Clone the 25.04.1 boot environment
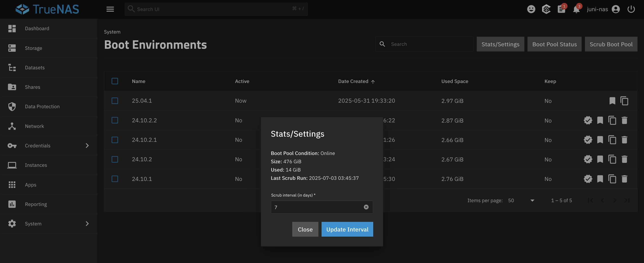The height and width of the screenshot is (263, 644). point(624,101)
